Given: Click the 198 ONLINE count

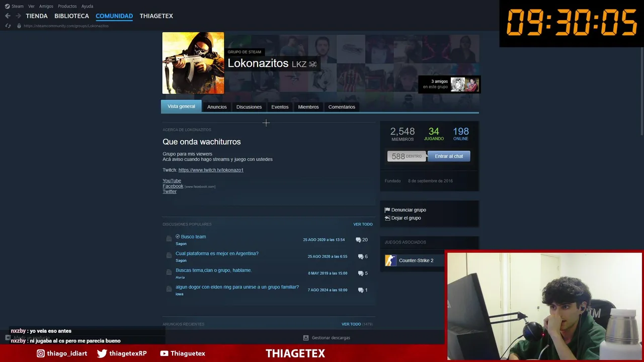Looking at the screenshot, I should [461, 134].
